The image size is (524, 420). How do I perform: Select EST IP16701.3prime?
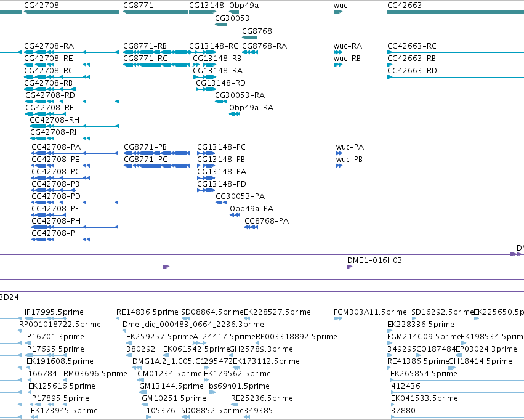click(x=55, y=337)
